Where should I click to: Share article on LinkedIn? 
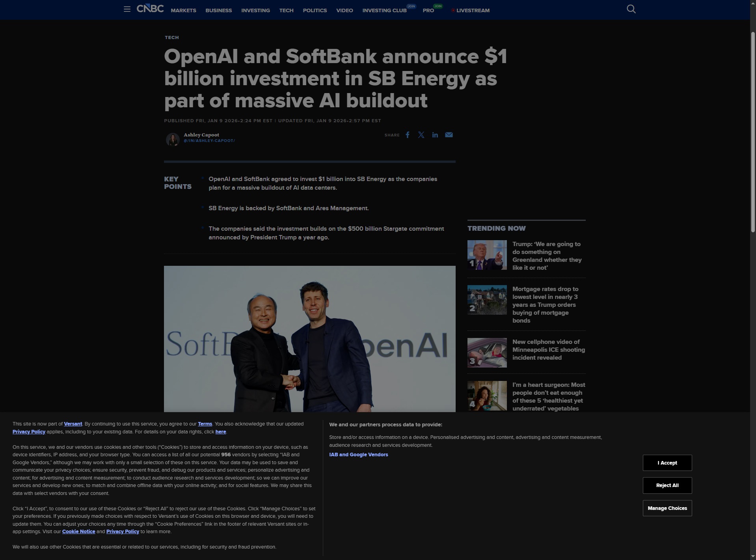pos(435,135)
